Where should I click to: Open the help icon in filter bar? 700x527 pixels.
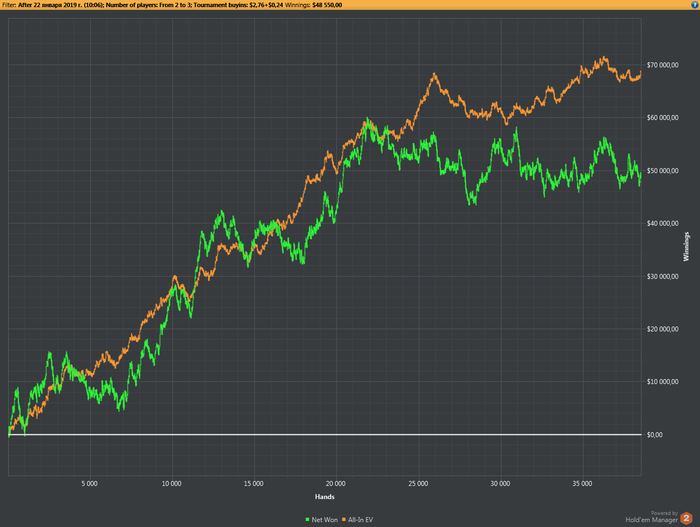(x=695, y=5)
